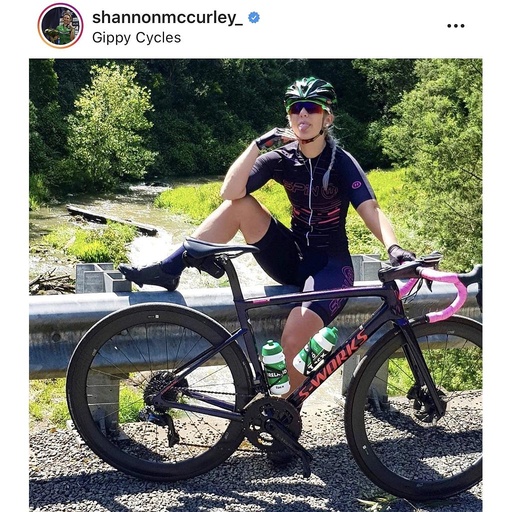
Task: Click the tilted water bottle on down tube
Action: pos(315,350)
